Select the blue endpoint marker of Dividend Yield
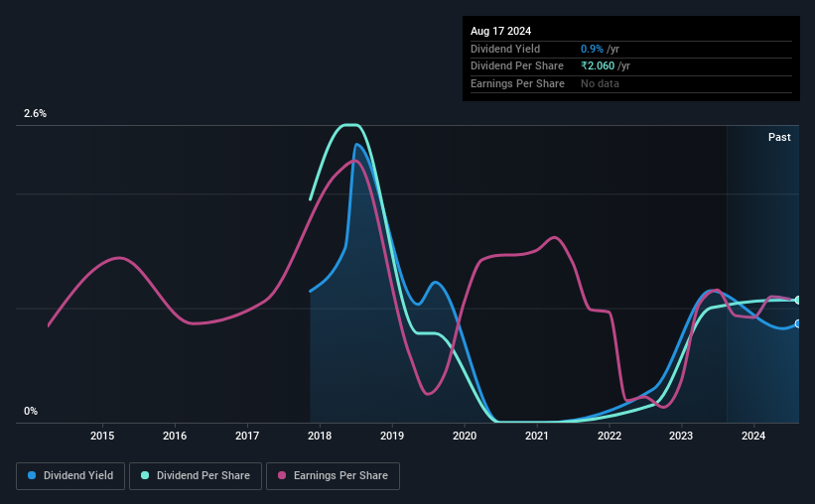 click(x=798, y=323)
